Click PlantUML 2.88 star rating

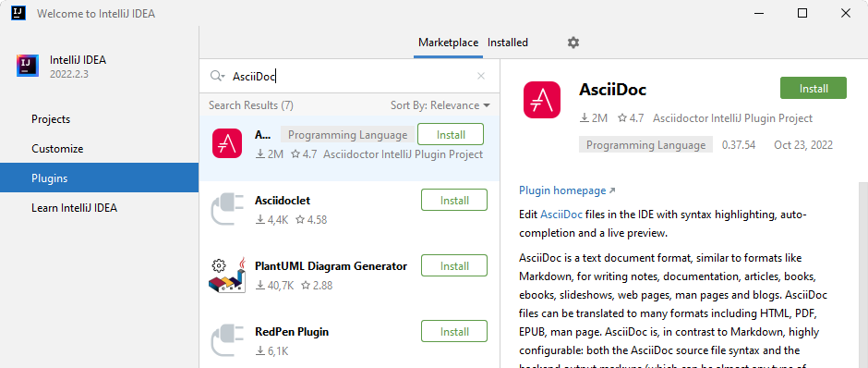pyautogui.click(x=317, y=286)
